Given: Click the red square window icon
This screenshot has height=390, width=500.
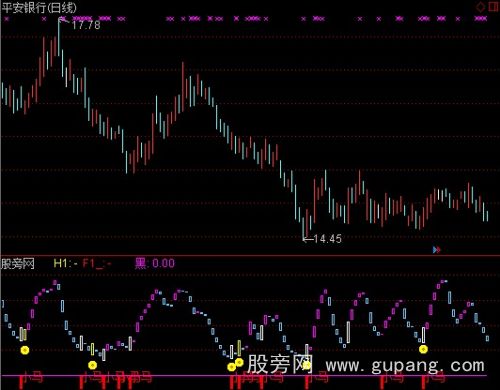Looking at the screenshot, I should 493,7.
